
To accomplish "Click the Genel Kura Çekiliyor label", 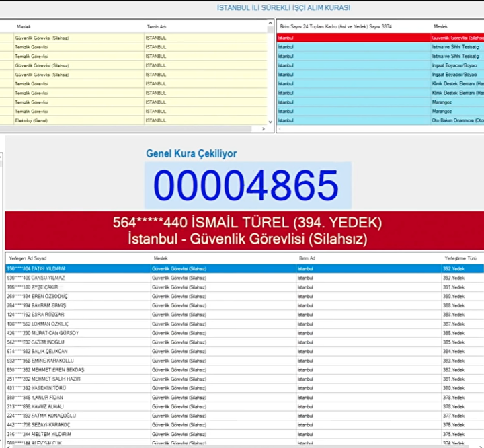I will (192, 153).
